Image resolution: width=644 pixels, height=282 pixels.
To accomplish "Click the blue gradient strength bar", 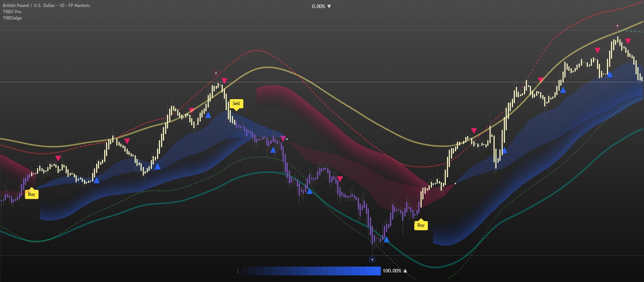I will tap(311, 271).
